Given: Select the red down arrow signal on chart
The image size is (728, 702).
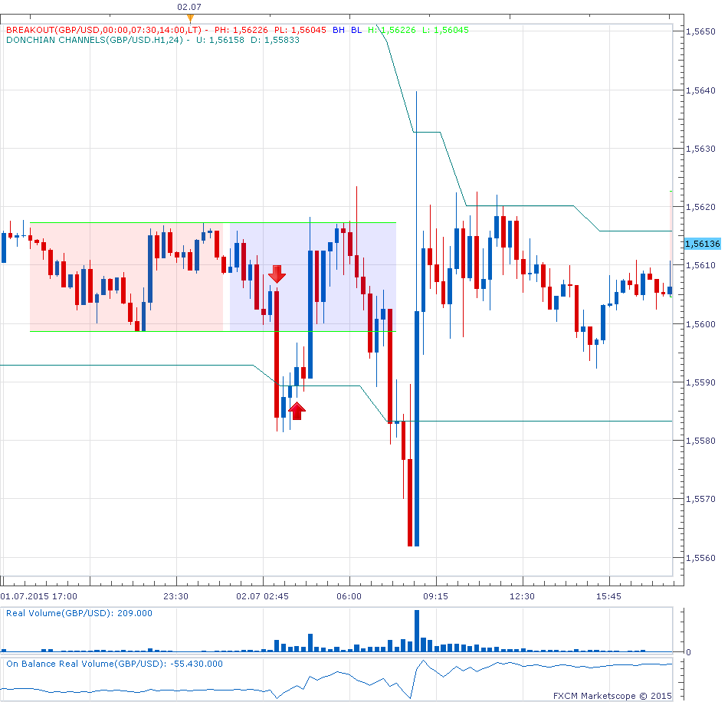Looking at the screenshot, I should [277, 274].
